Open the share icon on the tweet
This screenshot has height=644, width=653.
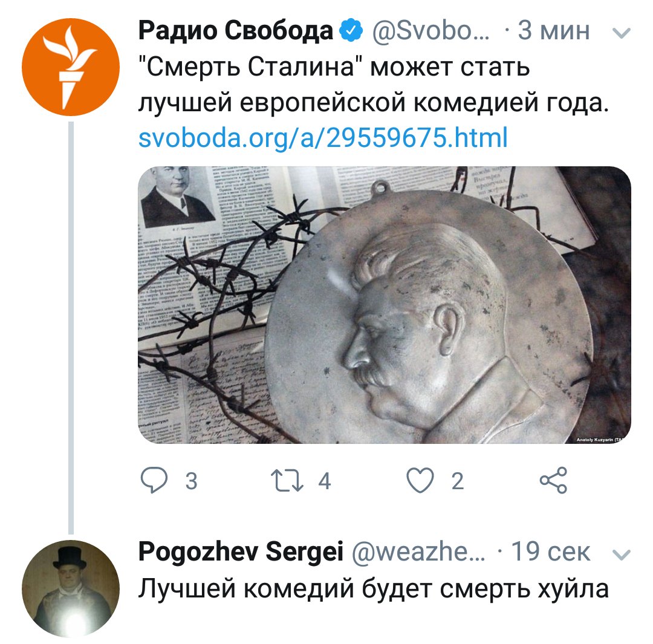[x=553, y=480]
